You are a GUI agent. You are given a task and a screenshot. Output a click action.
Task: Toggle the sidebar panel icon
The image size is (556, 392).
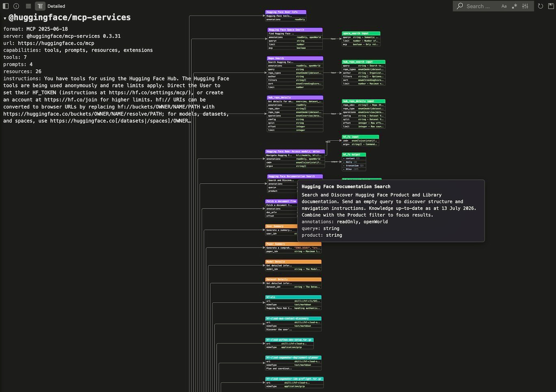coord(6,6)
